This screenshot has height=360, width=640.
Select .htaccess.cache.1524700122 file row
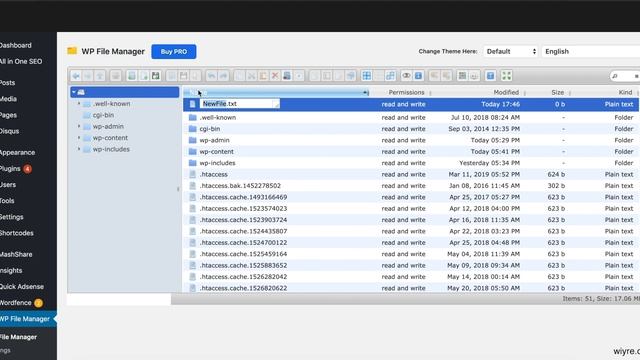[x=411, y=242]
